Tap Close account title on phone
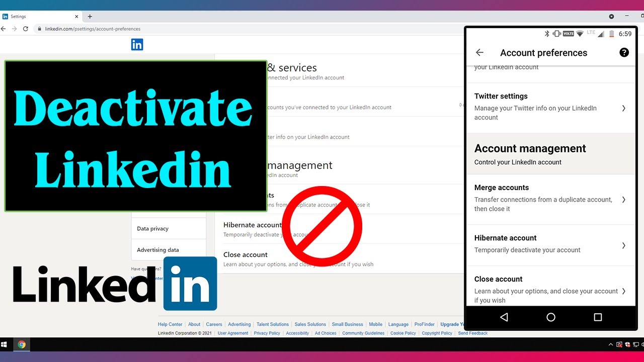The image size is (644, 362). (x=499, y=279)
